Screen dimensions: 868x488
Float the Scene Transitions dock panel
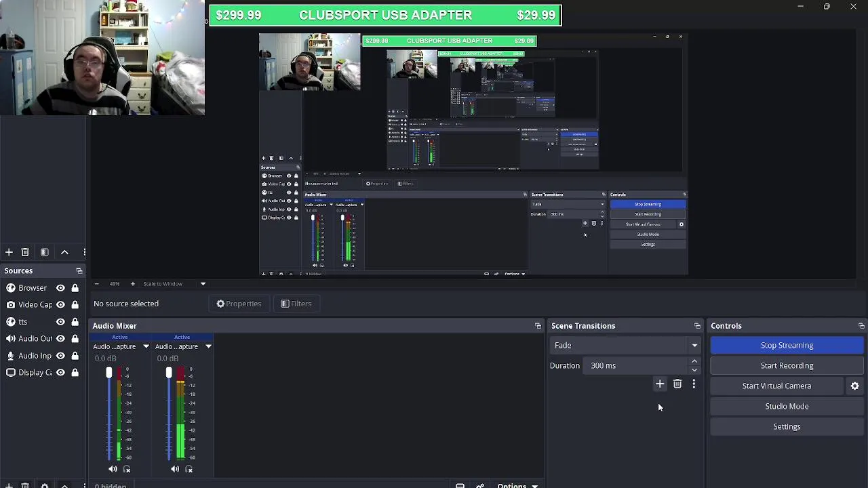(x=696, y=326)
